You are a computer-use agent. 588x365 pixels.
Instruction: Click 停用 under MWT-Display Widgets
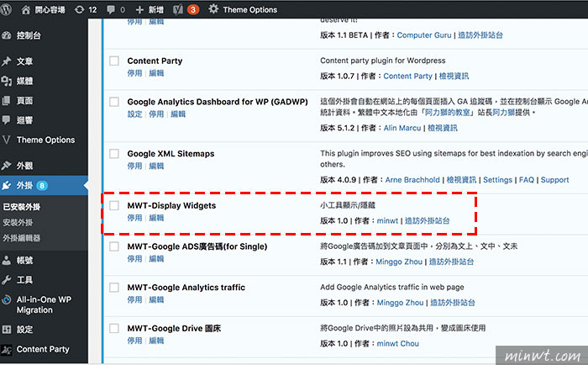click(134, 218)
